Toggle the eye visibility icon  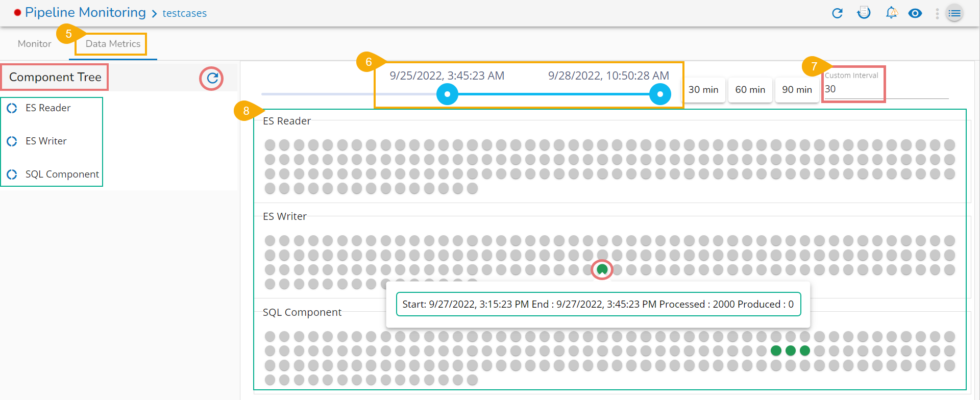915,13
